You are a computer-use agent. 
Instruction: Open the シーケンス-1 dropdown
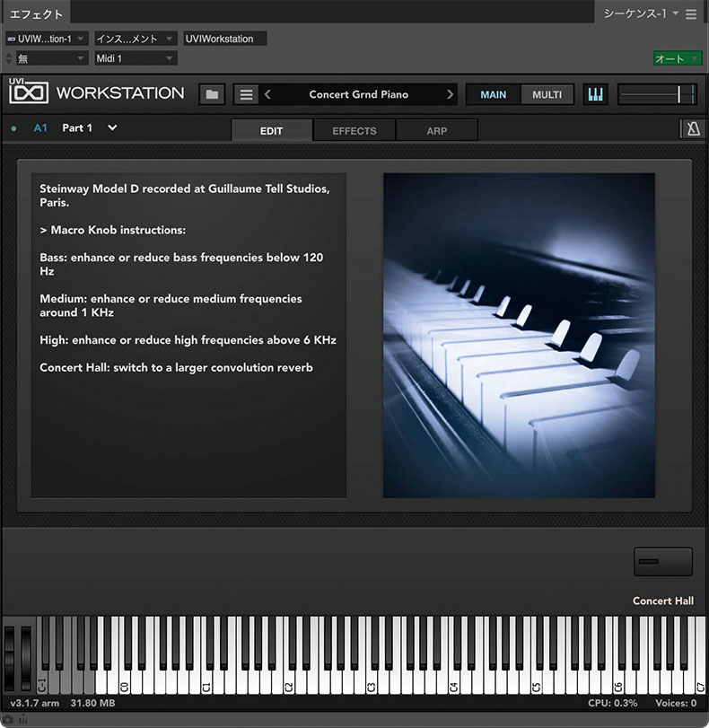pyautogui.click(x=641, y=14)
